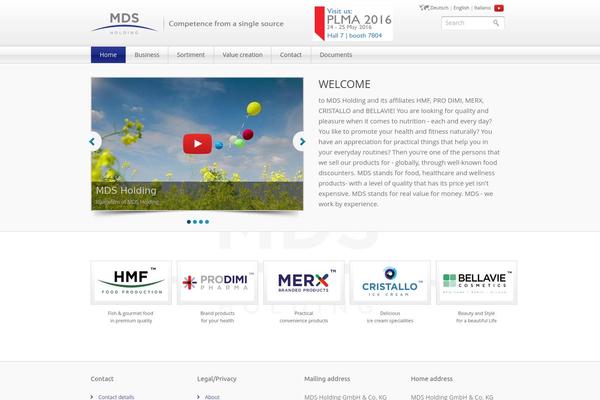Image resolution: width=600 pixels, height=400 pixels.
Task: Click the arrow beside Contact details
Action: [92, 397]
